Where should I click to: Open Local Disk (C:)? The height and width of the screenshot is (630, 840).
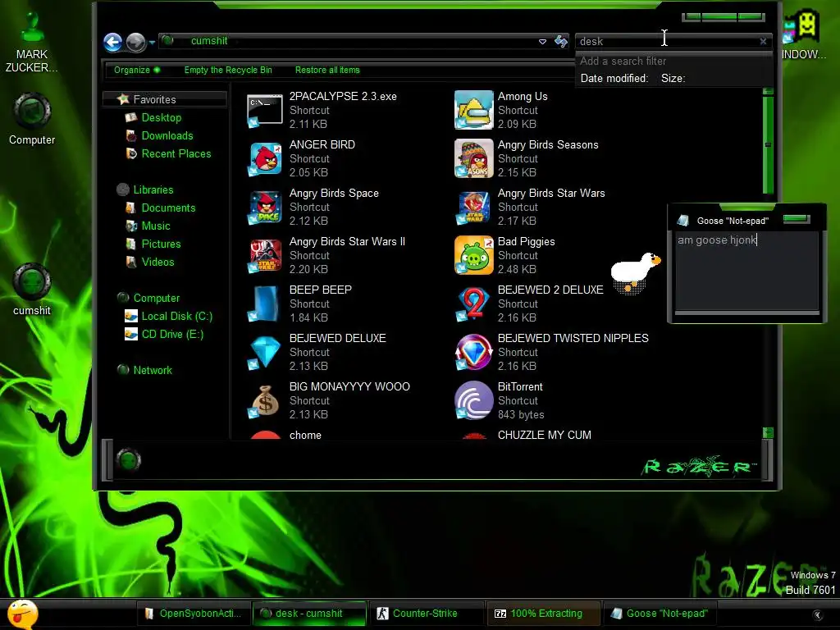pyautogui.click(x=177, y=316)
